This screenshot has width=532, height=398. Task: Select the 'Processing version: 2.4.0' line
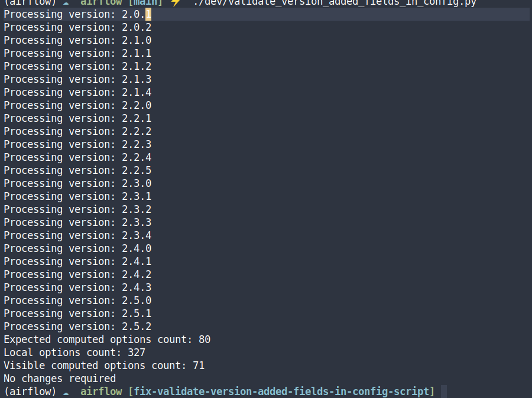point(77,248)
